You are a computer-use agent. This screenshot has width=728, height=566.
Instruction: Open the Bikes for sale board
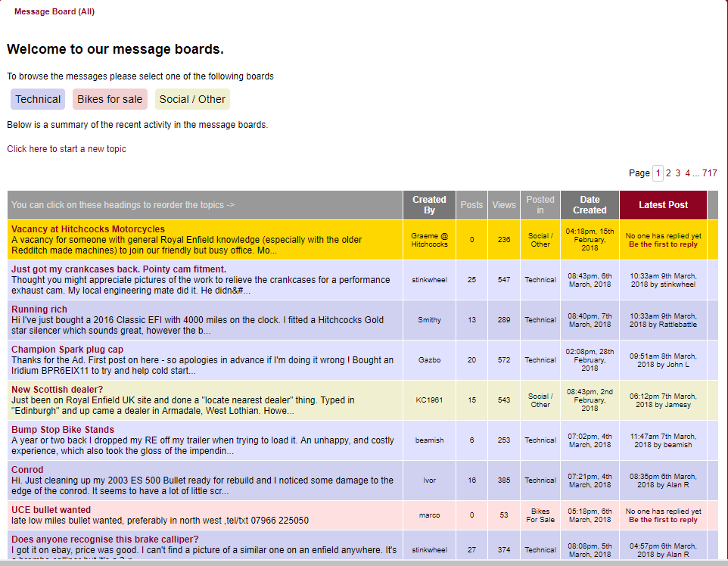pos(110,99)
